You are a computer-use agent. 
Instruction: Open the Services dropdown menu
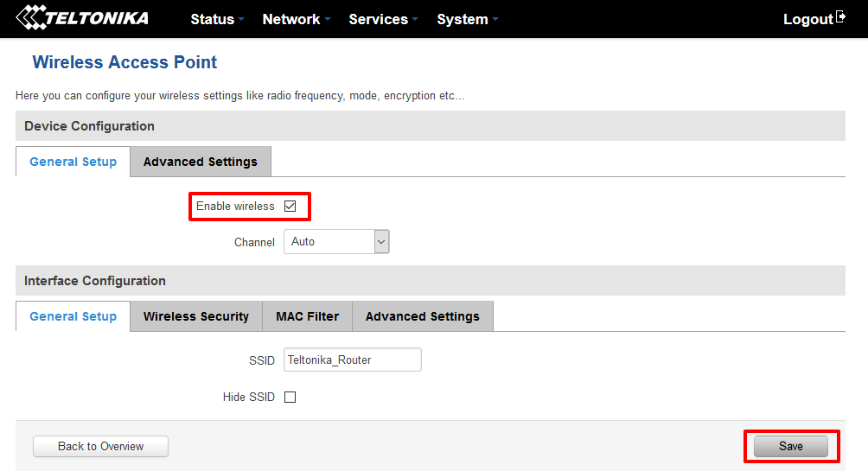coord(383,19)
